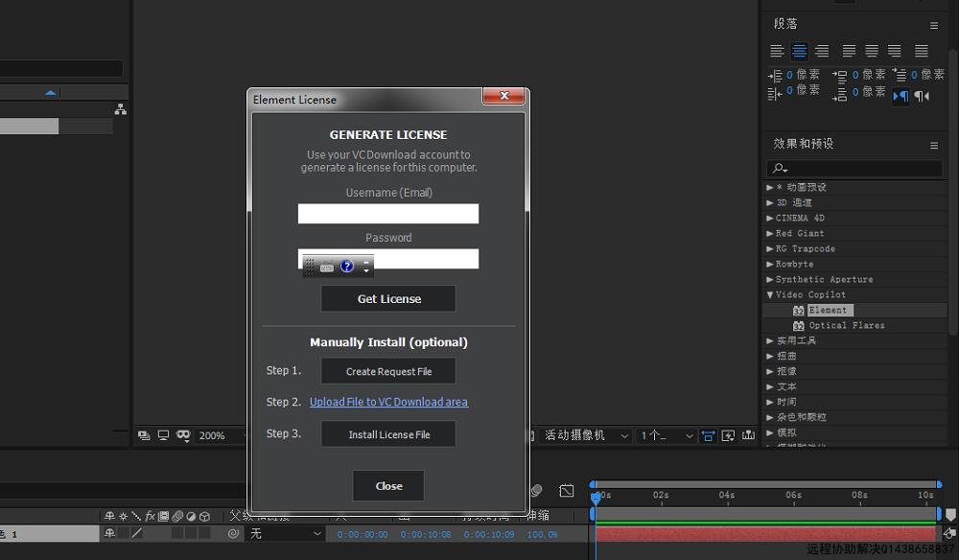
Task: Expand the 3D 通道 effects category
Action: point(770,202)
